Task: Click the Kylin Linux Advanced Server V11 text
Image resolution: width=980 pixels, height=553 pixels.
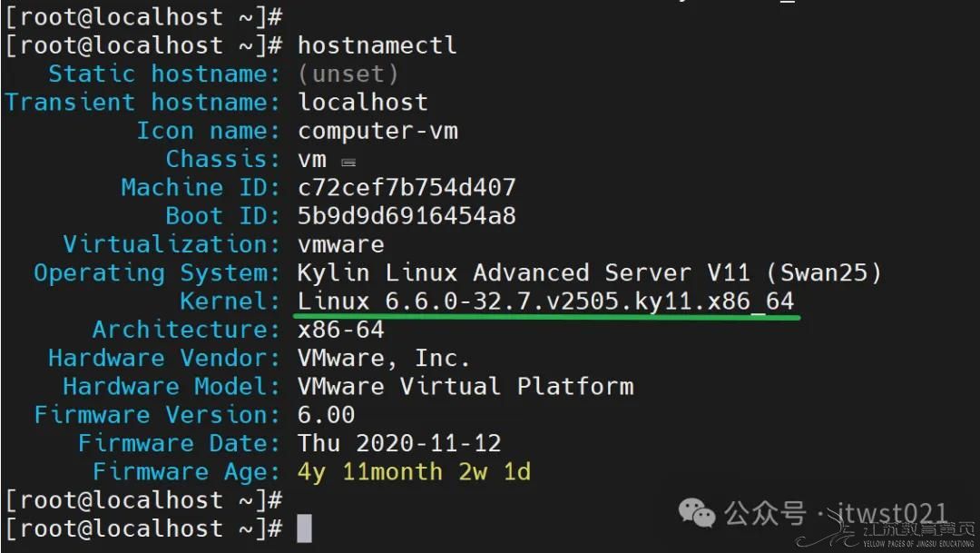Action: coord(590,272)
